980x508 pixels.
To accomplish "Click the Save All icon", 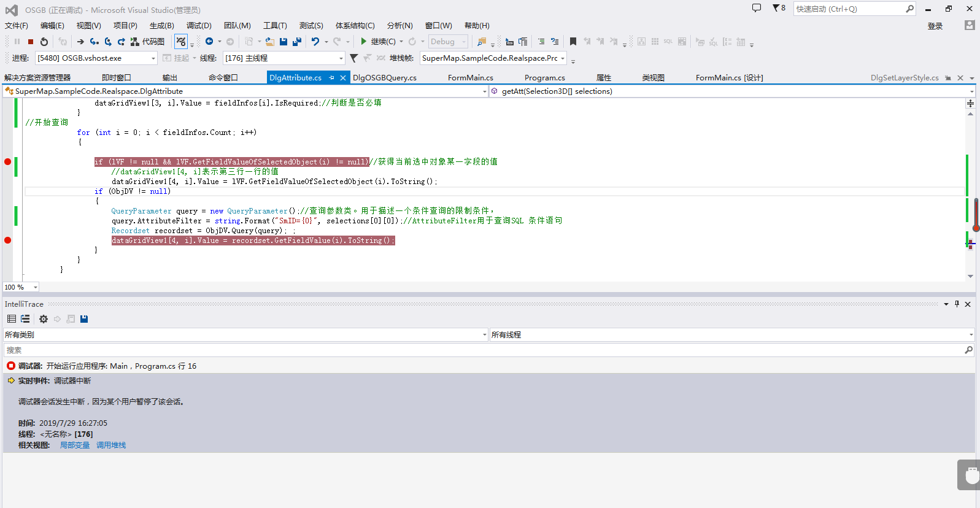I will tap(297, 42).
